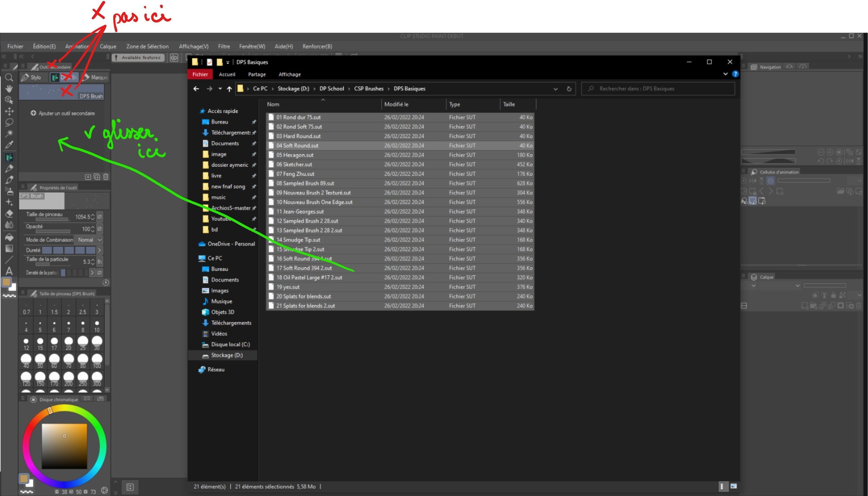This screenshot has height=496, width=868.
Task: Select the Lasso selection tool
Action: (9, 122)
